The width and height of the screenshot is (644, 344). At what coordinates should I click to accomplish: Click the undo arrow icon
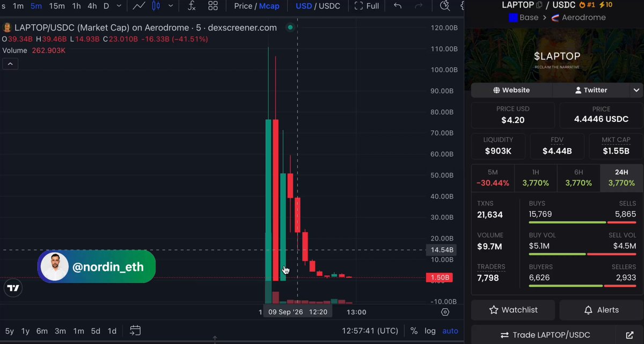pos(398,6)
